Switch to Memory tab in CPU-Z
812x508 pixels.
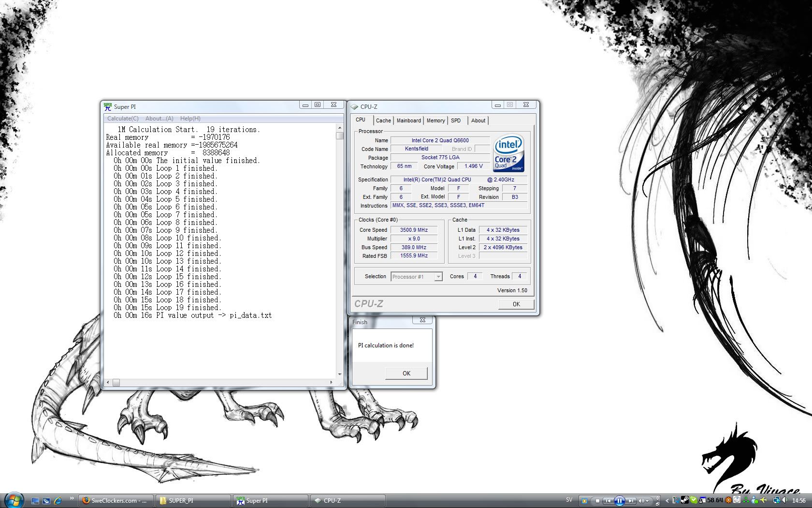(435, 120)
